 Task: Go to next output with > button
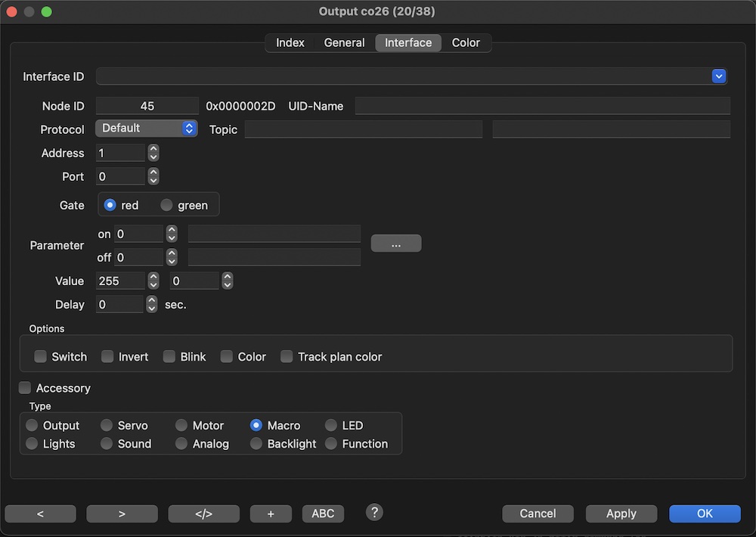pyautogui.click(x=122, y=514)
